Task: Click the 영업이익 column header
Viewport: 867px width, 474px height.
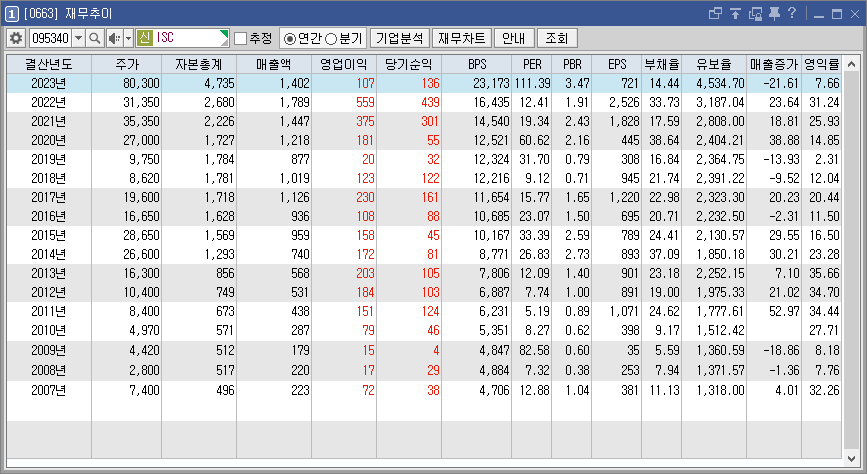Action: (x=344, y=64)
